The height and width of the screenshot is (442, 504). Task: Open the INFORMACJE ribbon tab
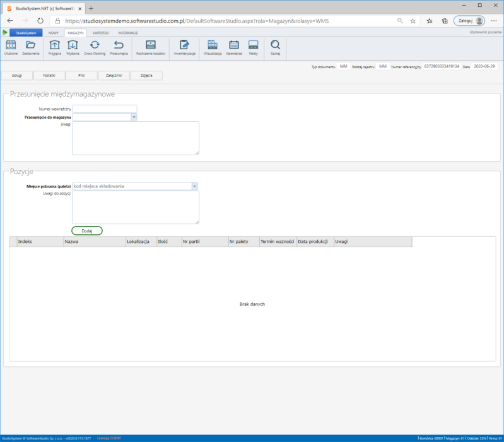click(x=128, y=33)
